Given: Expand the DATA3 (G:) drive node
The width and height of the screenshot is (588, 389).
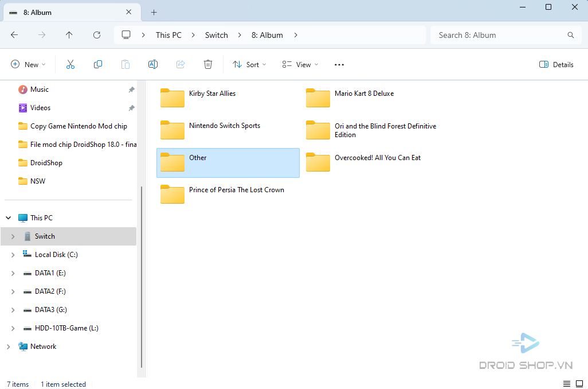Looking at the screenshot, I should tap(13, 310).
